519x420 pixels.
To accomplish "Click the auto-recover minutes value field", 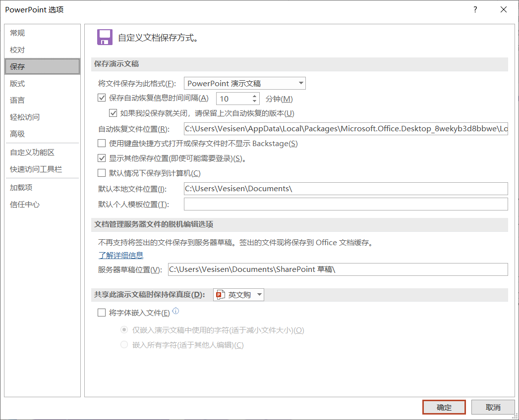I will [x=233, y=99].
